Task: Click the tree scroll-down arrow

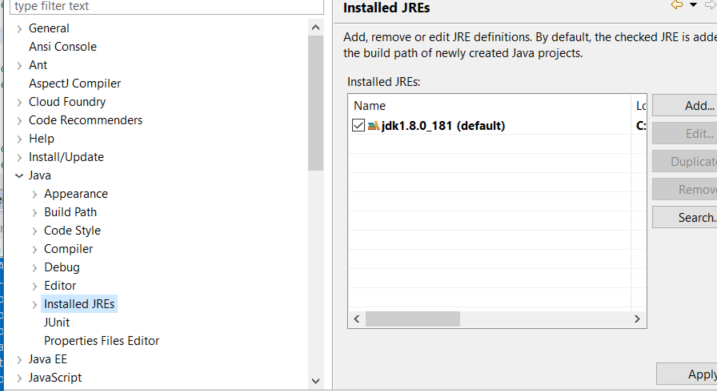Action: click(x=316, y=380)
